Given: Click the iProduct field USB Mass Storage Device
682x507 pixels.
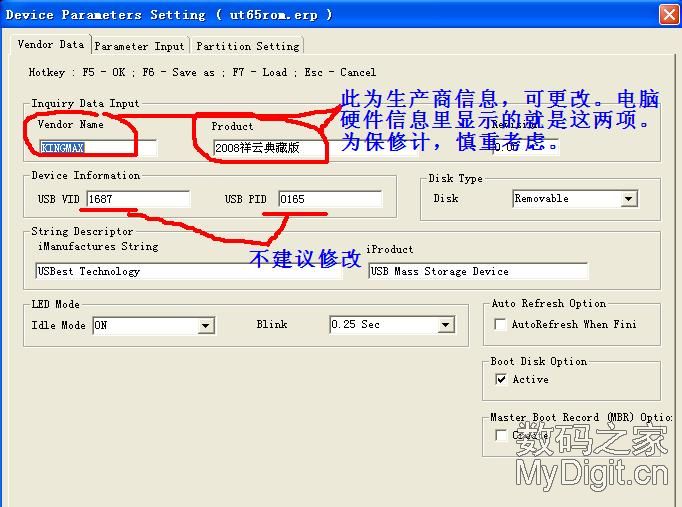Looking at the screenshot, I should pos(478,271).
